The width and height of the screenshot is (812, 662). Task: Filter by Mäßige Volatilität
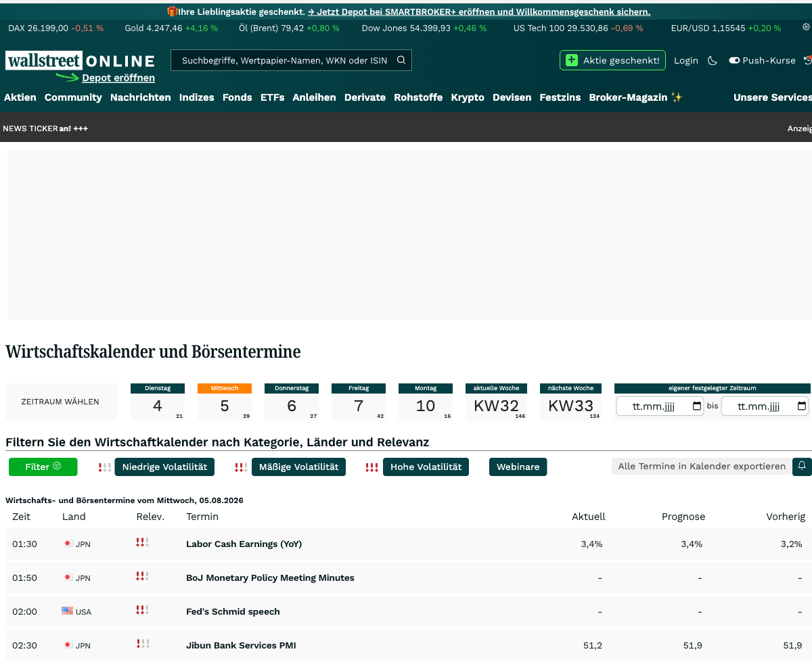(298, 467)
